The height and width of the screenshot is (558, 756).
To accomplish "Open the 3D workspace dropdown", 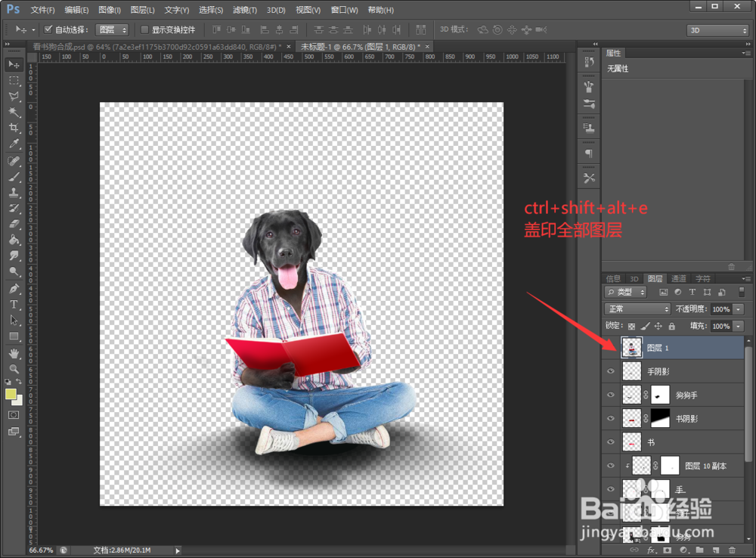I will click(717, 30).
